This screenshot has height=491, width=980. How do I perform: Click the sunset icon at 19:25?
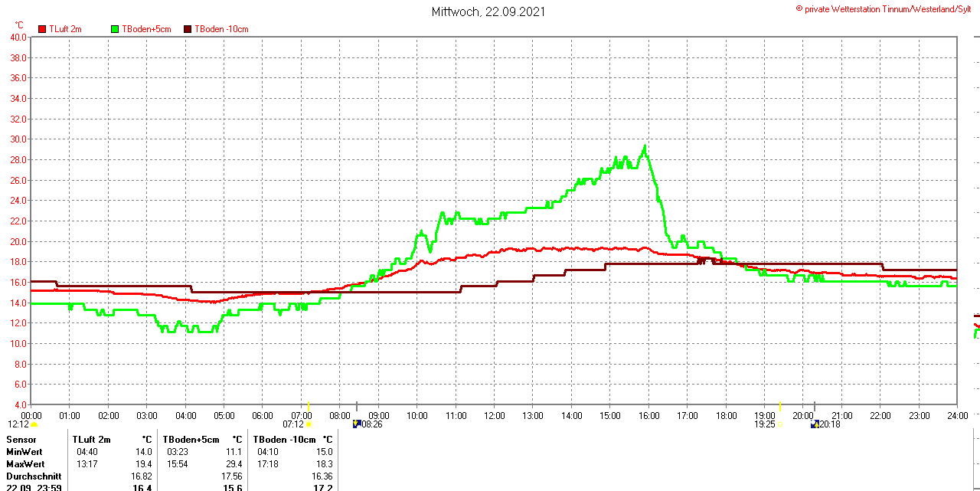click(779, 424)
